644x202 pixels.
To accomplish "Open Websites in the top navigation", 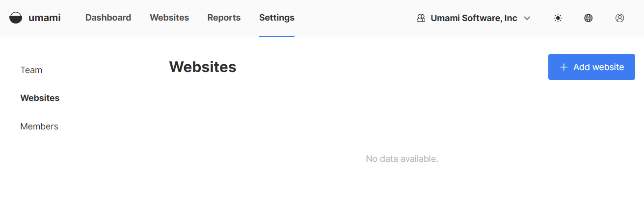I will coord(169,18).
